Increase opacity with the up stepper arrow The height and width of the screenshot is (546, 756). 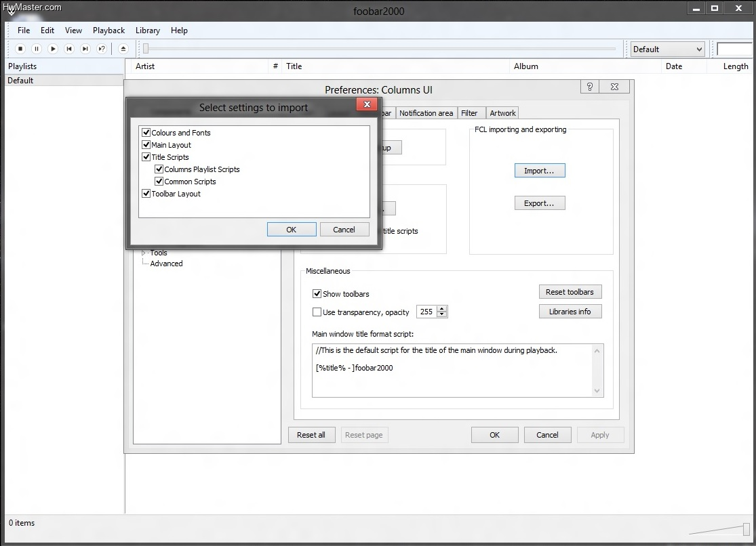tap(441, 309)
